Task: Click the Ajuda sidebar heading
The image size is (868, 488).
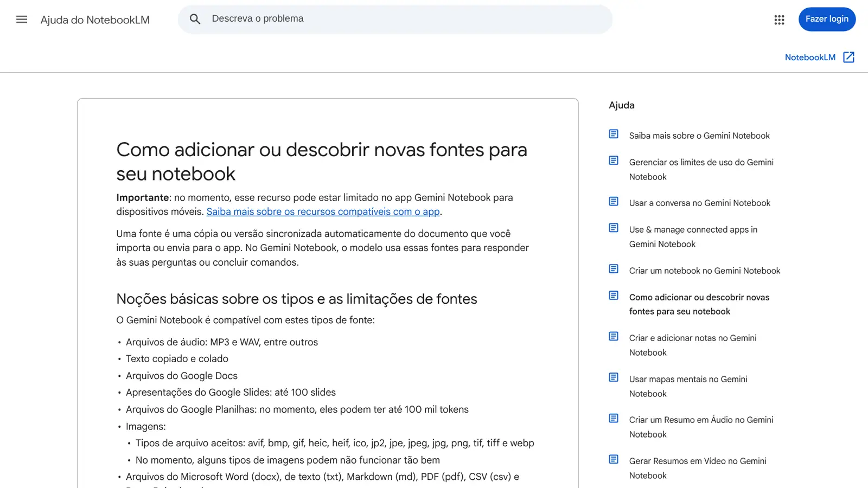Action: [x=622, y=105]
